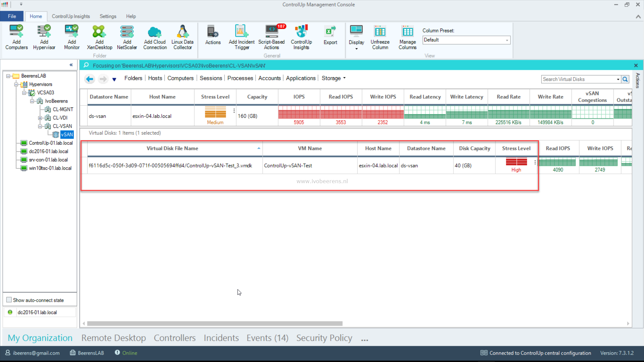
Task: Open the Linux Data Collector
Action: pyautogui.click(x=182, y=37)
